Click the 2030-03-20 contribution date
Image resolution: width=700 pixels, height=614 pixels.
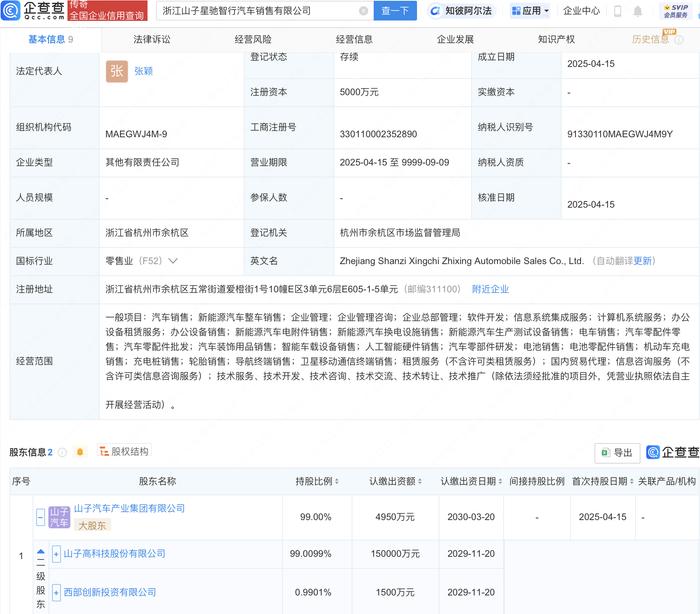471,517
